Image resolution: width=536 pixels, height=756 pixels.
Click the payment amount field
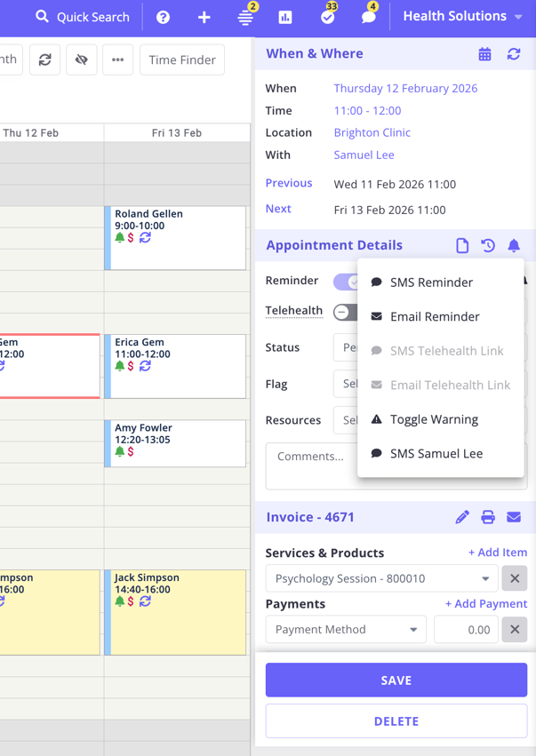tap(466, 630)
